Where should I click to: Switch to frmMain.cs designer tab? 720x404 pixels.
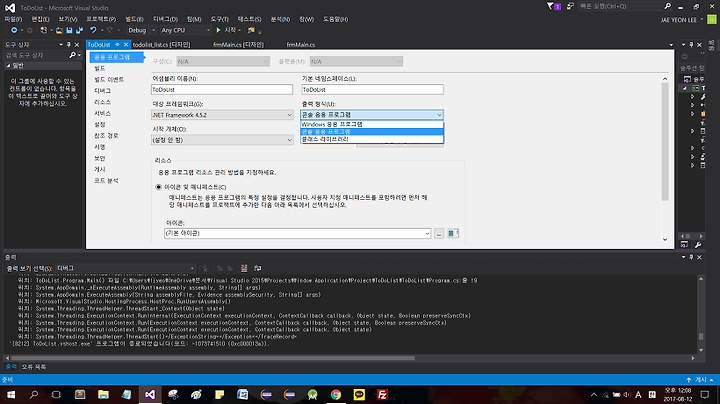click(238, 45)
